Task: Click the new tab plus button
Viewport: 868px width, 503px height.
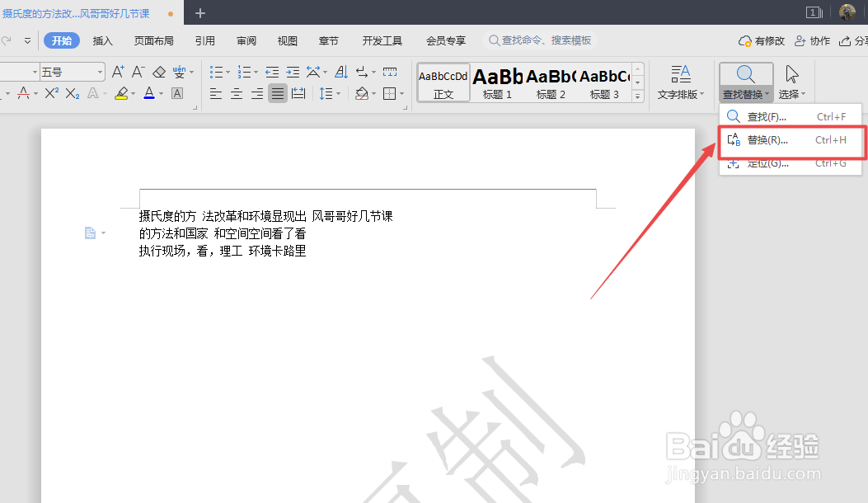Action: tap(200, 13)
